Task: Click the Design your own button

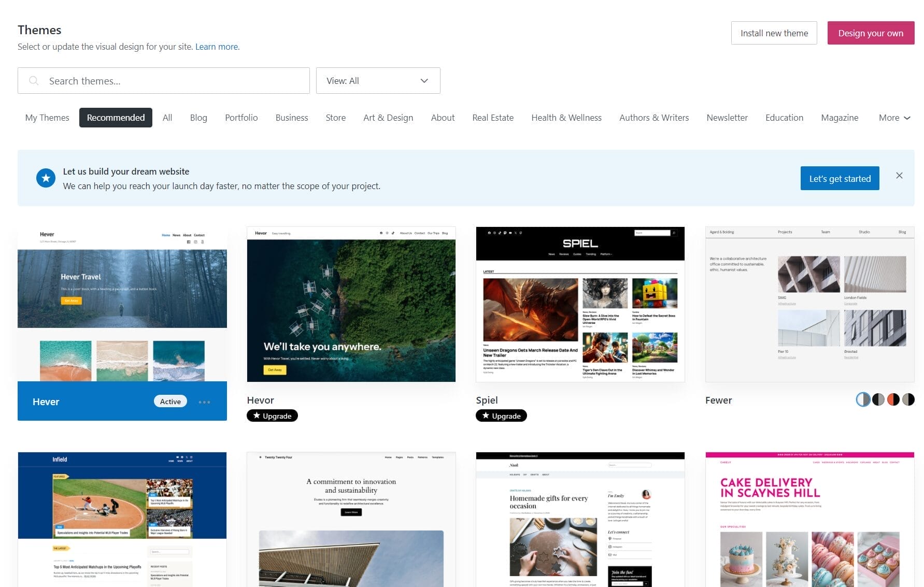Action: [x=870, y=33]
